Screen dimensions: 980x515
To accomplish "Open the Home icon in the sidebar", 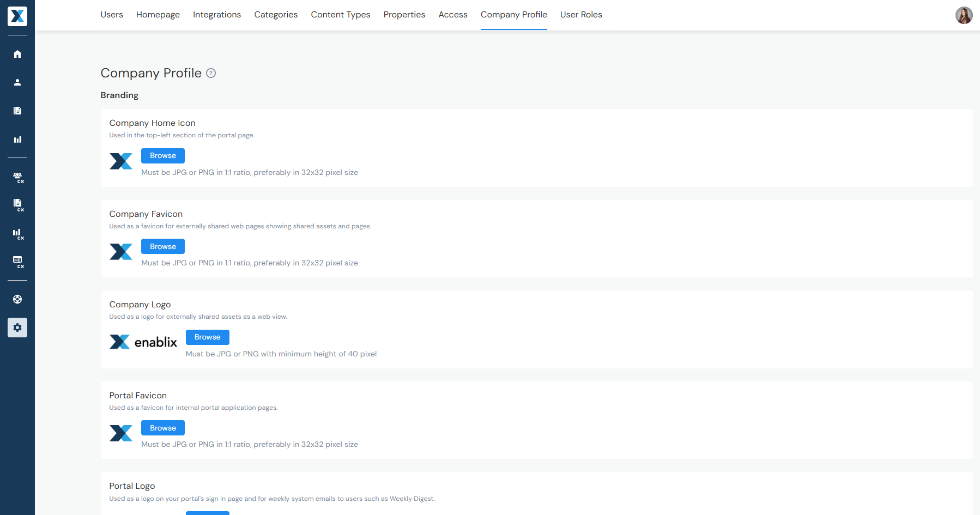I will (x=17, y=54).
